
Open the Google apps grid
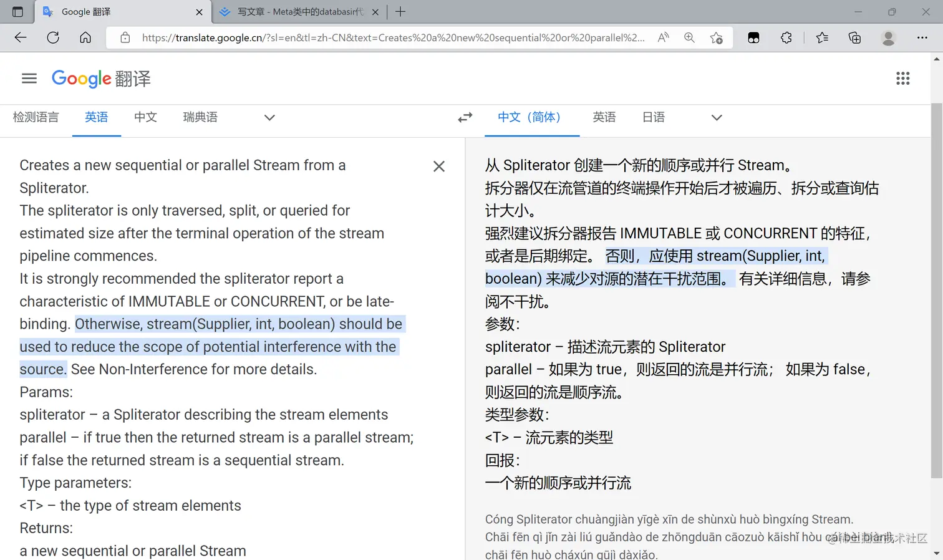point(902,79)
